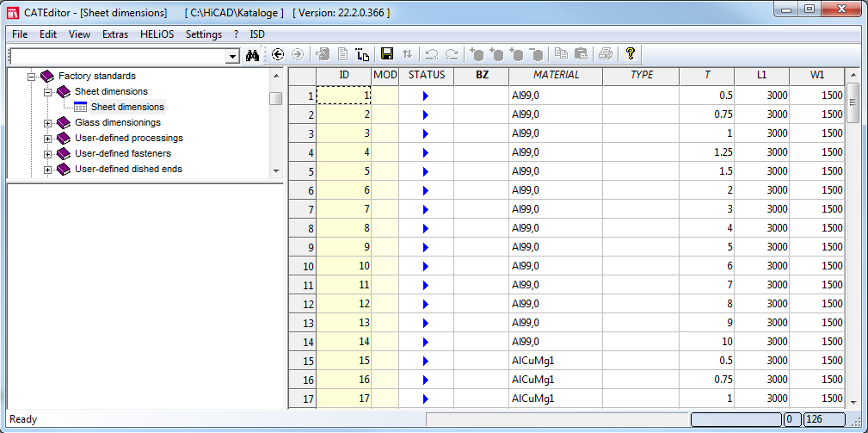This screenshot has width=868, height=433.
Task: Click the binoculars search icon
Action: pos(253,54)
